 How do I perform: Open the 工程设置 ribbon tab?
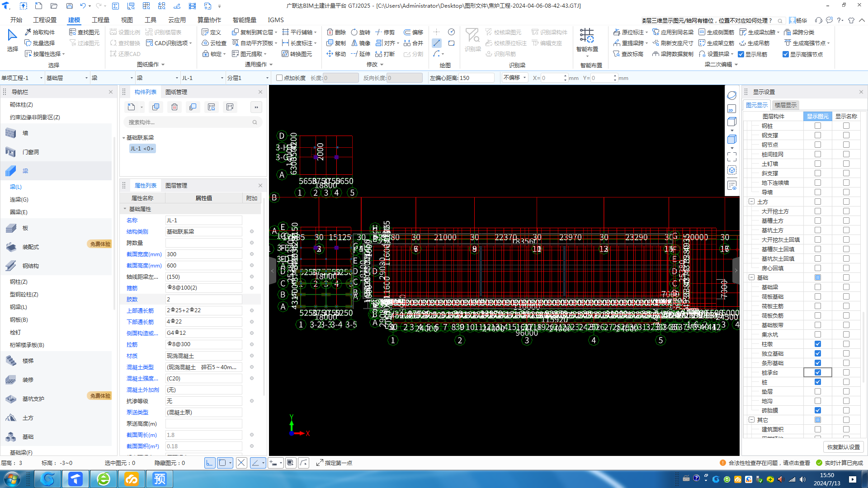(x=45, y=20)
